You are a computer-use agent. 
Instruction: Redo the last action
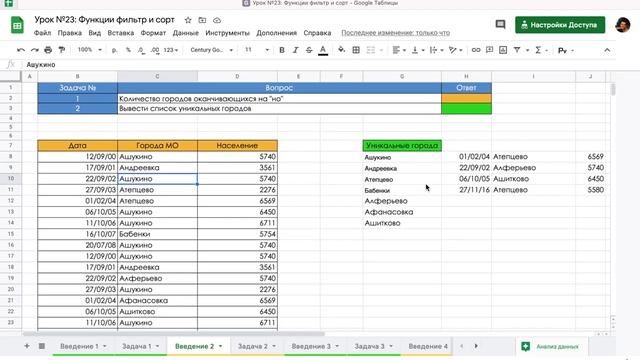35,50
